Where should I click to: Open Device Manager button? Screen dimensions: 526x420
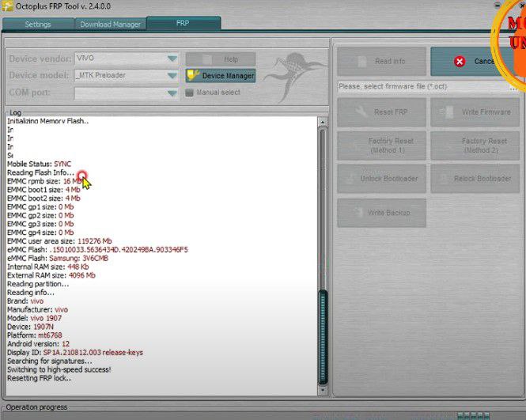tap(221, 75)
